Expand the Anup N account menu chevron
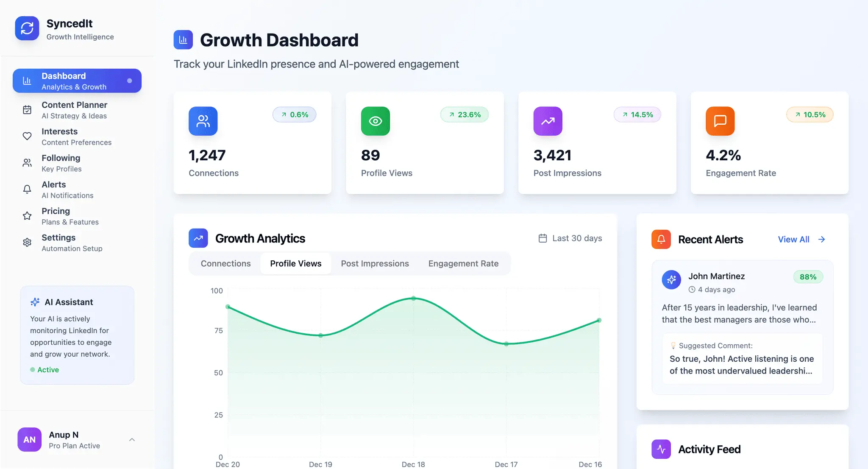The image size is (868, 469). point(132,440)
